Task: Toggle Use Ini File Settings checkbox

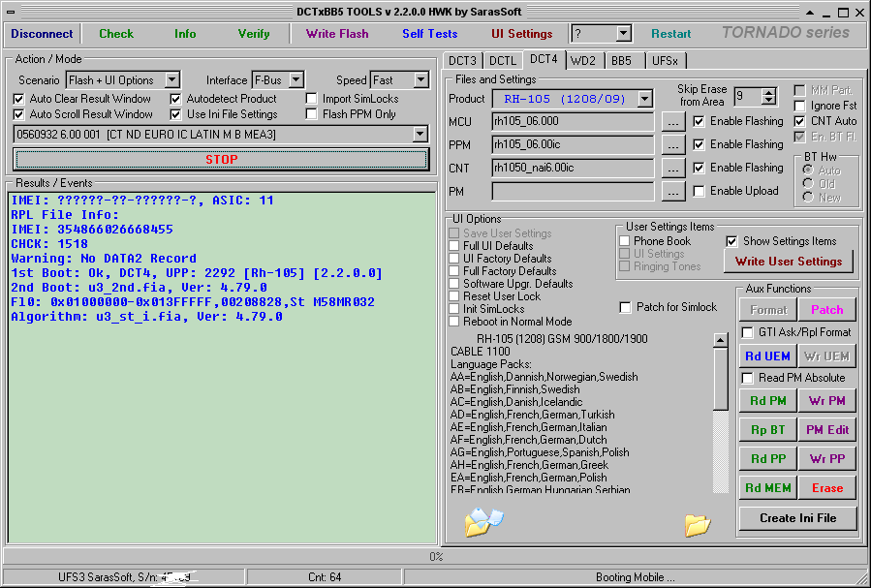Action: (175, 114)
